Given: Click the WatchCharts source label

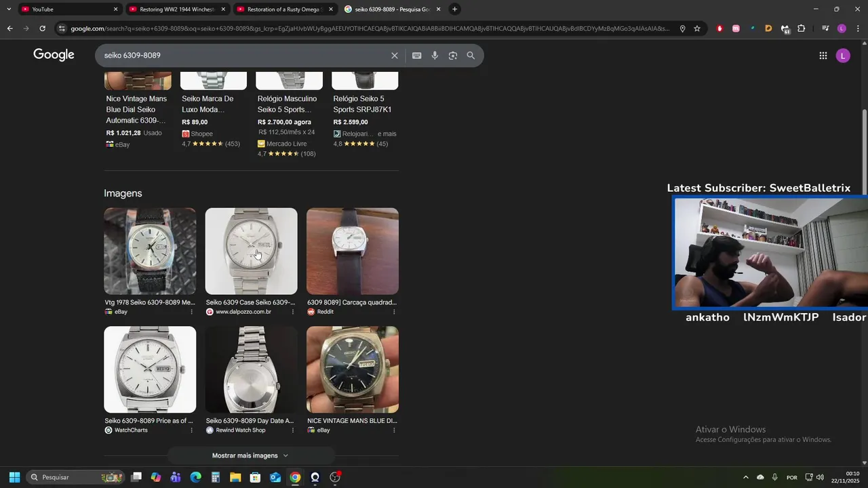Looking at the screenshot, I should [x=131, y=430].
